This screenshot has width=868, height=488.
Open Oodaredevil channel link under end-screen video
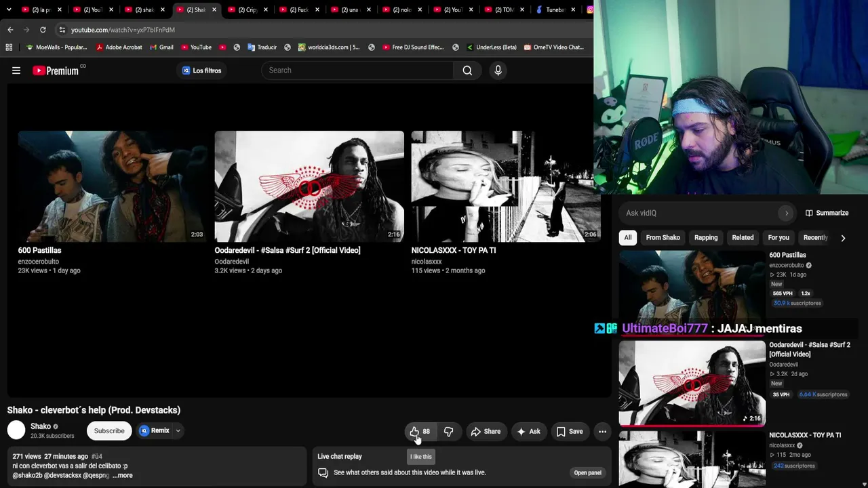tap(232, 262)
